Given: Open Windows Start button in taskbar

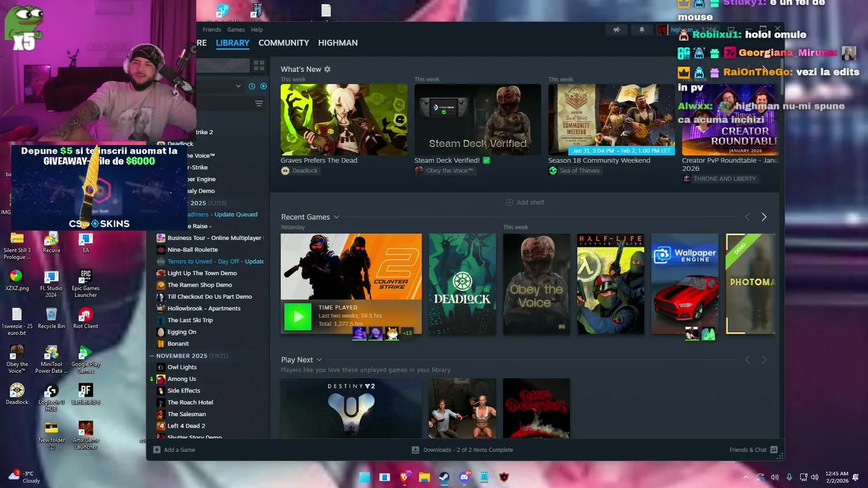Looking at the screenshot, I should (x=364, y=477).
